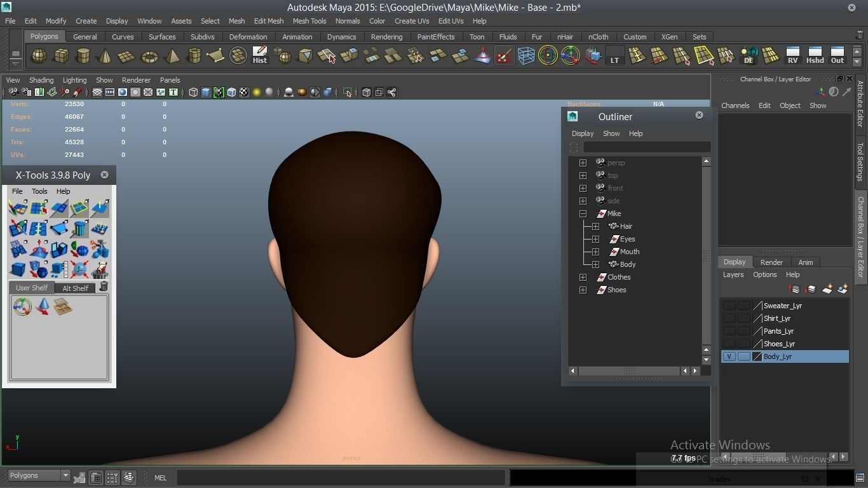The image size is (868, 488).
Task: Open the Mesh Tools menu
Action: point(309,21)
